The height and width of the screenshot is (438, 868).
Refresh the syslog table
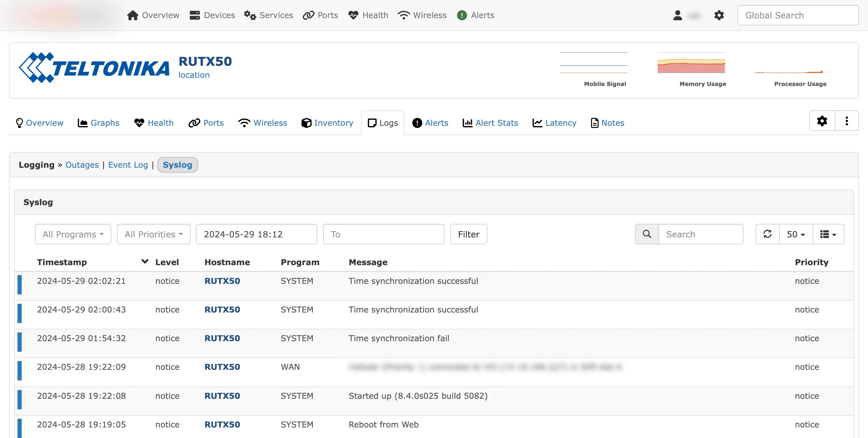pyautogui.click(x=767, y=234)
